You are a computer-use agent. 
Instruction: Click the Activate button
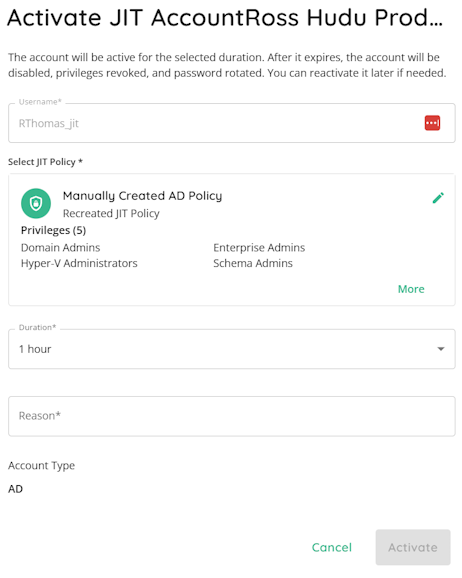click(x=413, y=547)
